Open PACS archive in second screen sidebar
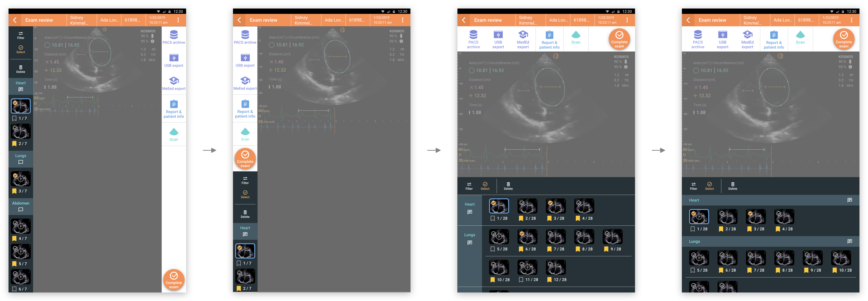The width and height of the screenshot is (868, 301). 245,37
